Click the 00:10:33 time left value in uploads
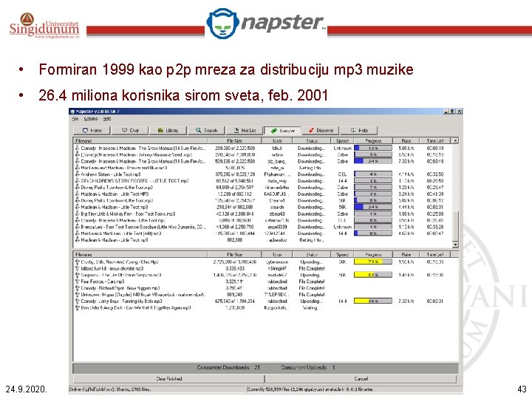This screenshot has width=532, height=399. point(435,262)
